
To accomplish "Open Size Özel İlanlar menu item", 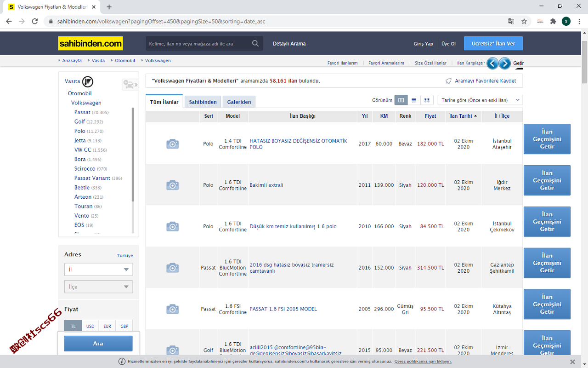I will 430,63.
